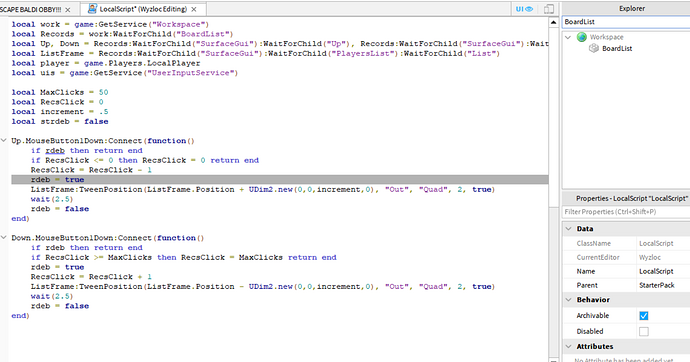690x362 pixels.
Task: Click the BoardList model icon
Action: tap(594, 48)
